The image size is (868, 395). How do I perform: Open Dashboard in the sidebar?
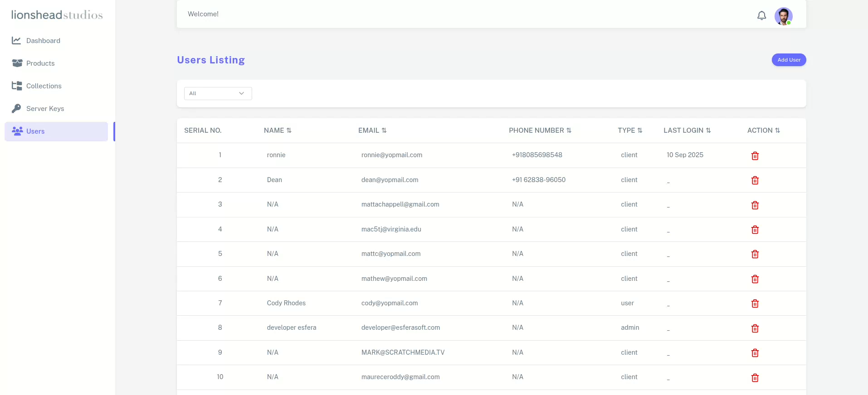pos(43,41)
